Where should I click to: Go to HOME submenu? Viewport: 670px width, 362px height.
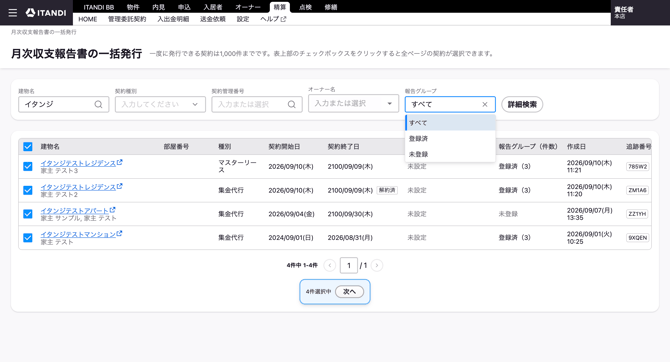tap(88, 19)
